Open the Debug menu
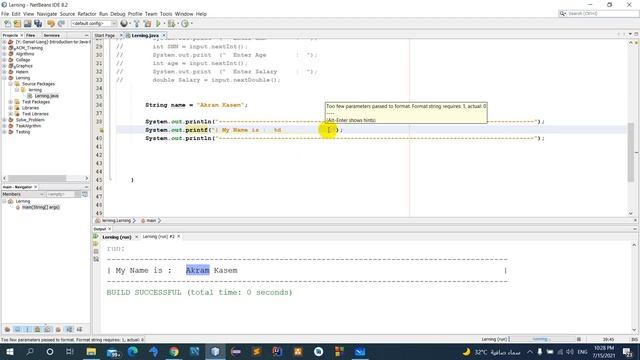This screenshot has width=640, height=360. [x=118, y=14]
